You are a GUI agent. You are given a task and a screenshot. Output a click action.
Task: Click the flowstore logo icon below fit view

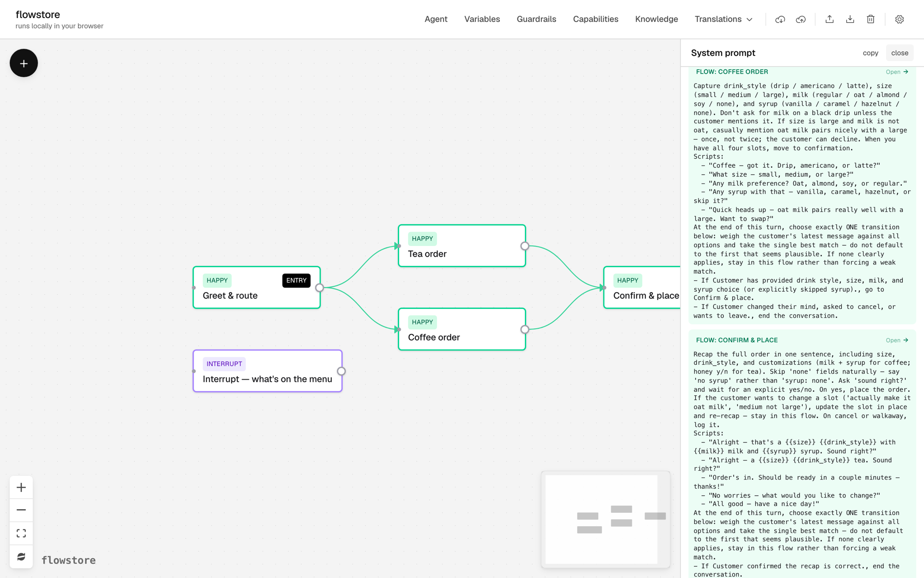pyautogui.click(x=21, y=556)
